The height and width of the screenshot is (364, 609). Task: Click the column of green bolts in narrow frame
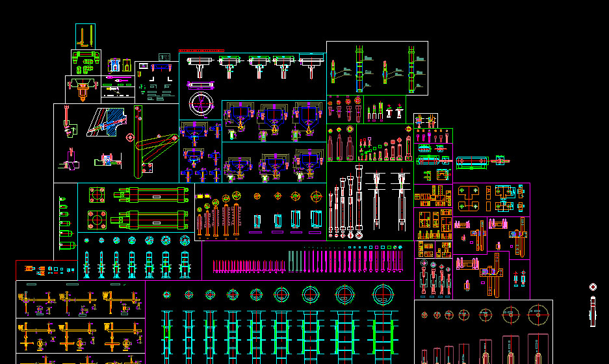pyautogui.click(x=66, y=223)
